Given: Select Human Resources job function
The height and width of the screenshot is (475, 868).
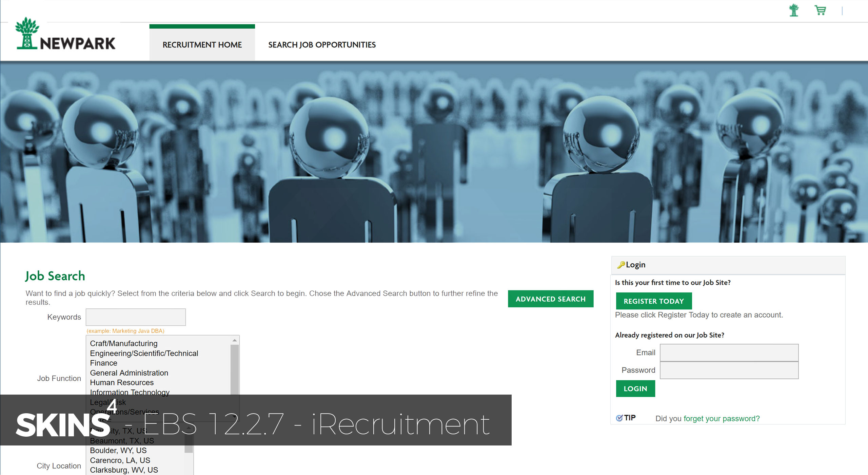Looking at the screenshot, I should click(x=122, y=382).
